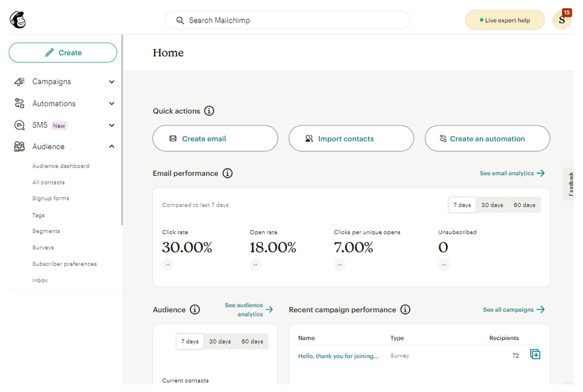The image size is (583, 392).
Task: Open Email performance info icon
Action: (228, 173)
